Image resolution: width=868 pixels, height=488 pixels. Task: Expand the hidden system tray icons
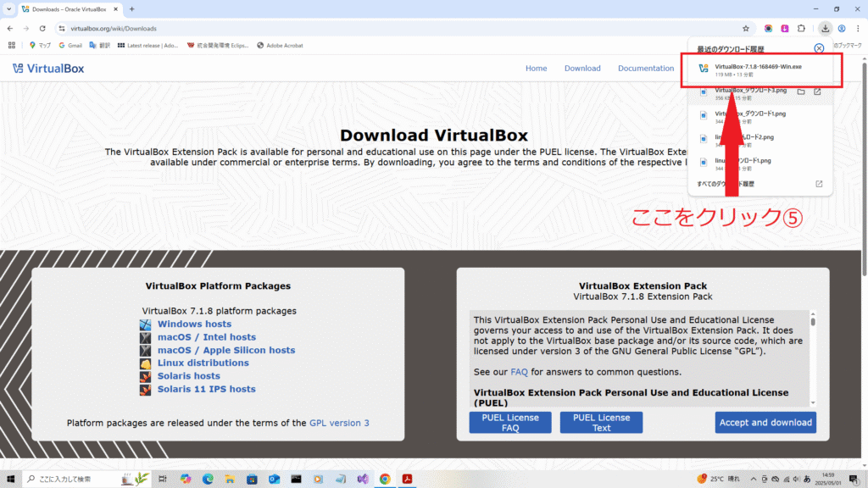coord(753,480)
